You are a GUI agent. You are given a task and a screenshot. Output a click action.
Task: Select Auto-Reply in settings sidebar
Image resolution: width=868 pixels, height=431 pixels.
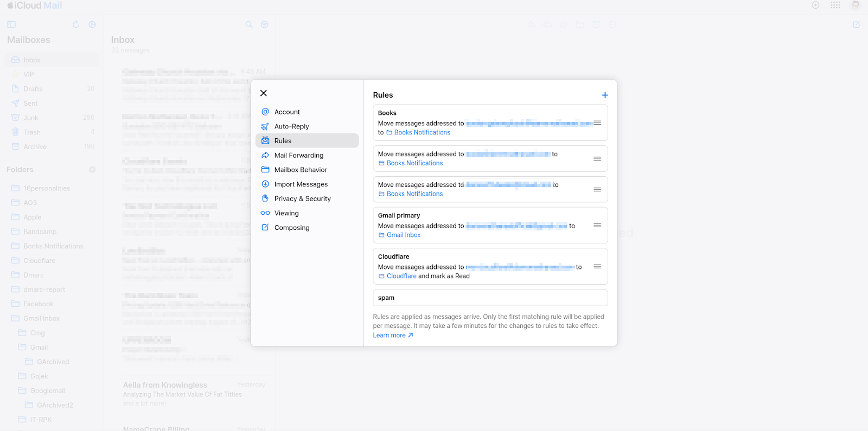(291, 126)
